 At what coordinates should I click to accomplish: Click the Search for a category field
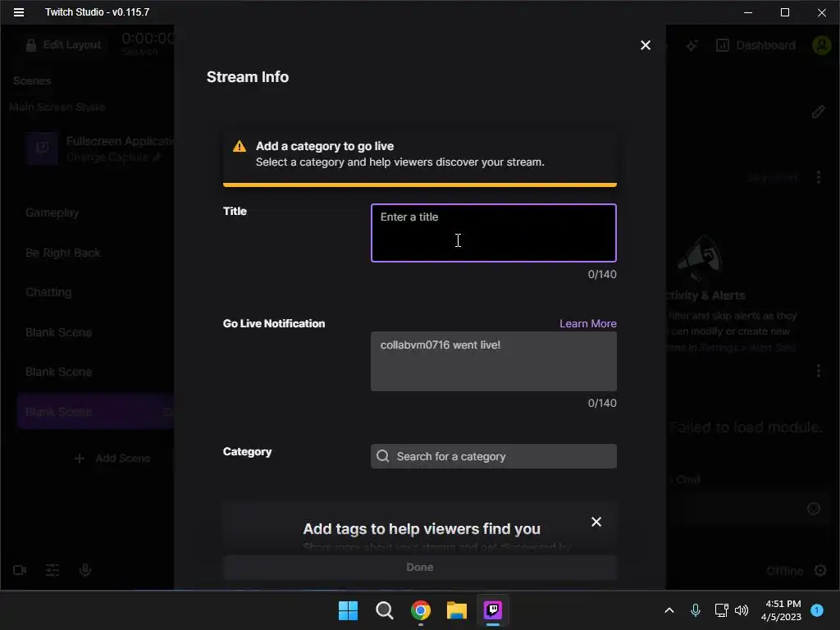point(493,456)
